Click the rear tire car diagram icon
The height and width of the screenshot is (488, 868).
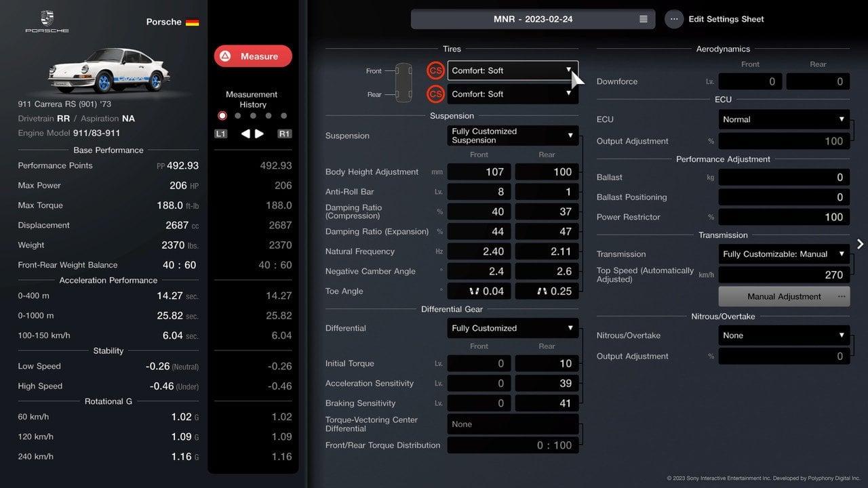[x=403, y=94]
